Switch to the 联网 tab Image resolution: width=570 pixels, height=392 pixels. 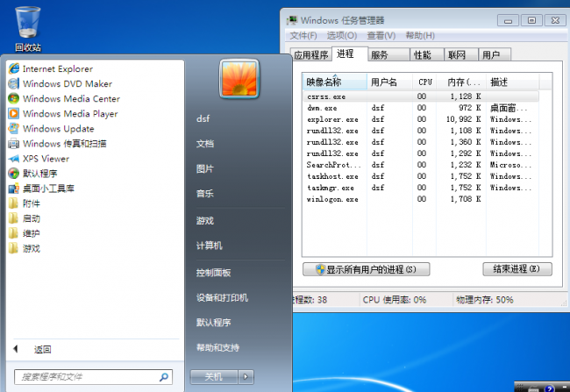point(461,54)
